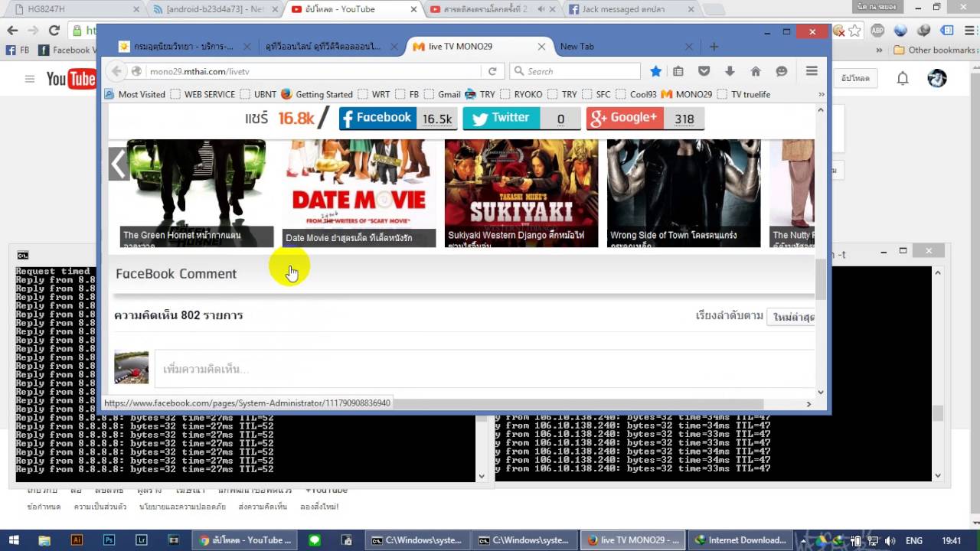Expand Chrome bookmarks overflow chevron
Screen dimensions: 980x551
coord(877,51)
